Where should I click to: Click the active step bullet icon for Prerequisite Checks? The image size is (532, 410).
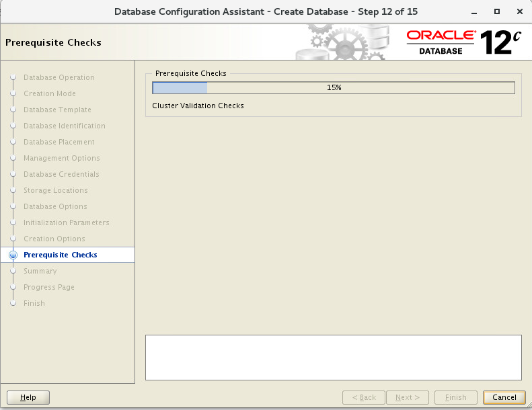[13, 255]
